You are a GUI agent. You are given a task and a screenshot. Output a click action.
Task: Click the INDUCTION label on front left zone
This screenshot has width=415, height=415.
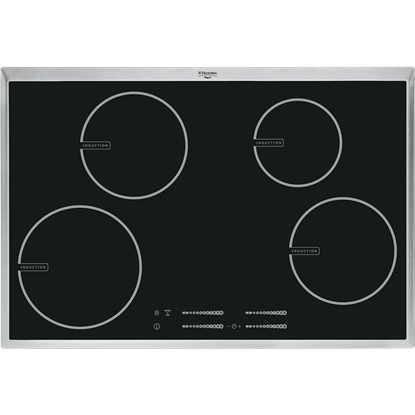(33, 267)
